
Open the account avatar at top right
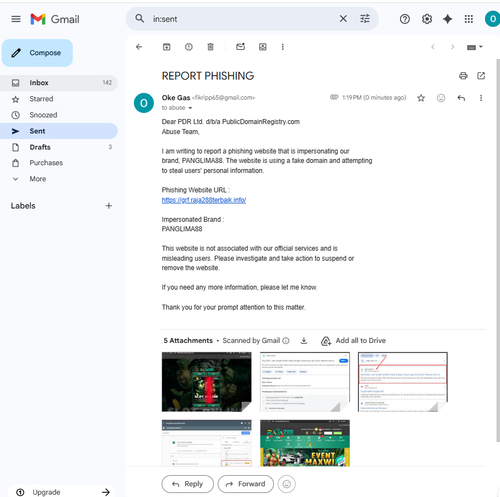tap(492, 19)
